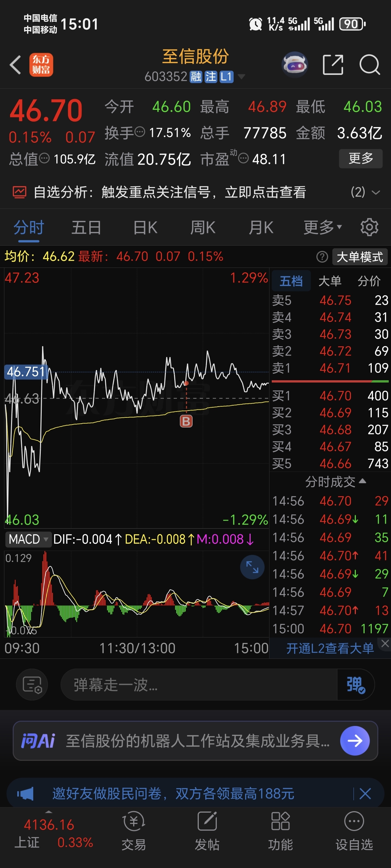Viewport: 391px width, 868px height.
Task: Toggle the 弹 barrage switch
Action: tap(355, 684)
